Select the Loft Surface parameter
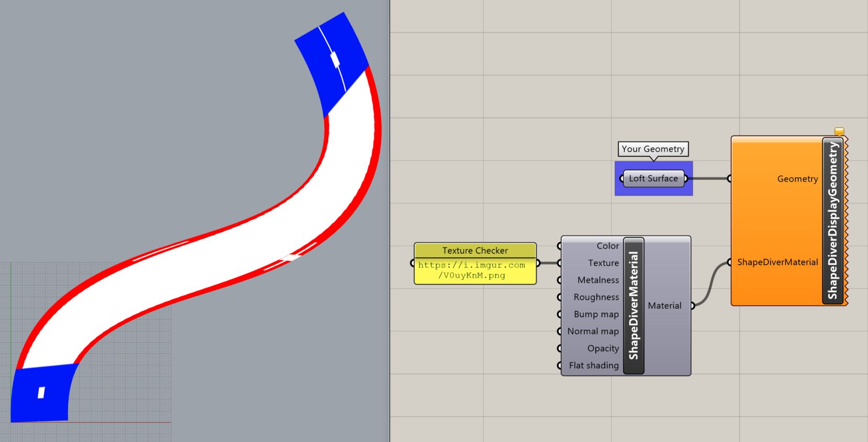The width and height of the screenshot is (868, 442). tap(653, 179)
